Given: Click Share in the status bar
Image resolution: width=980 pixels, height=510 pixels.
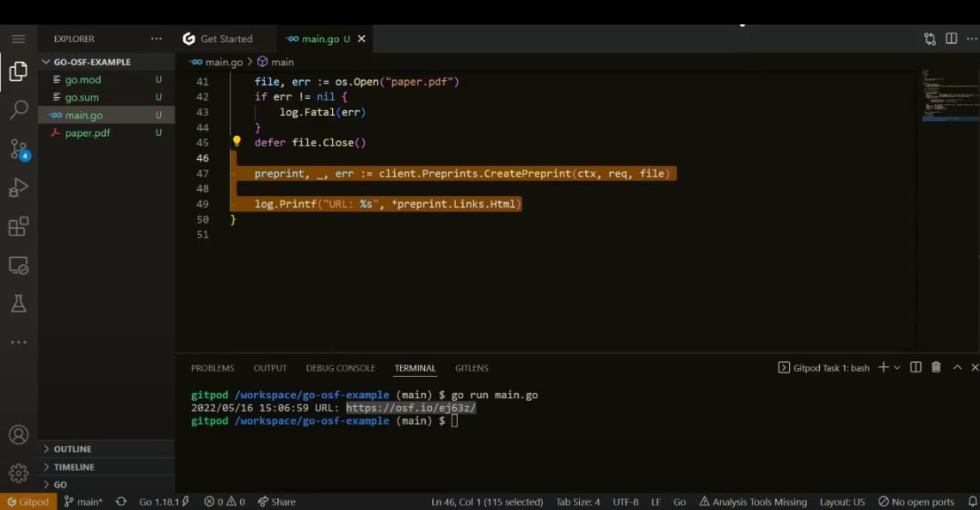Looking at the screenshot, I should click(277, 502).
